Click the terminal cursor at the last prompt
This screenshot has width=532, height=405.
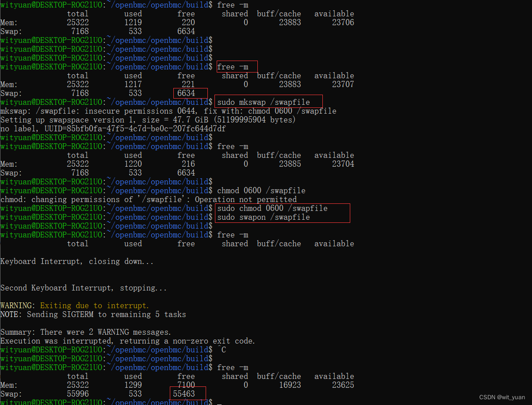tap(219, 402)
